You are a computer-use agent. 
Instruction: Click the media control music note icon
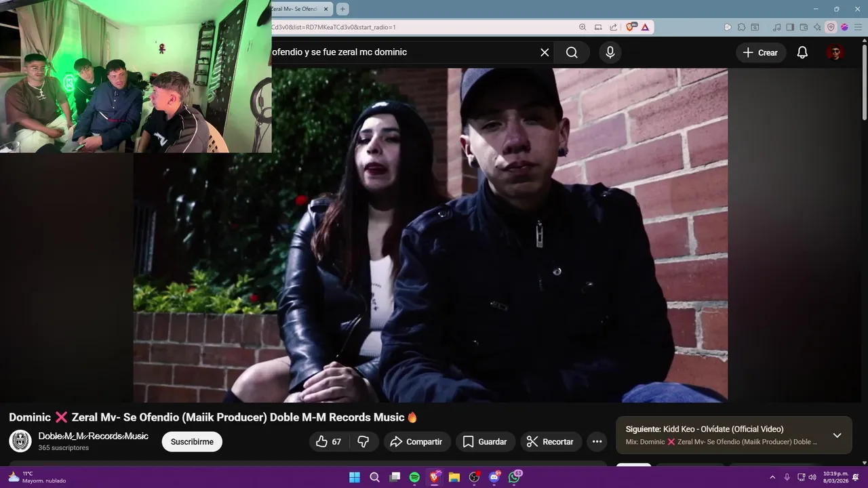tap(776, 27)
